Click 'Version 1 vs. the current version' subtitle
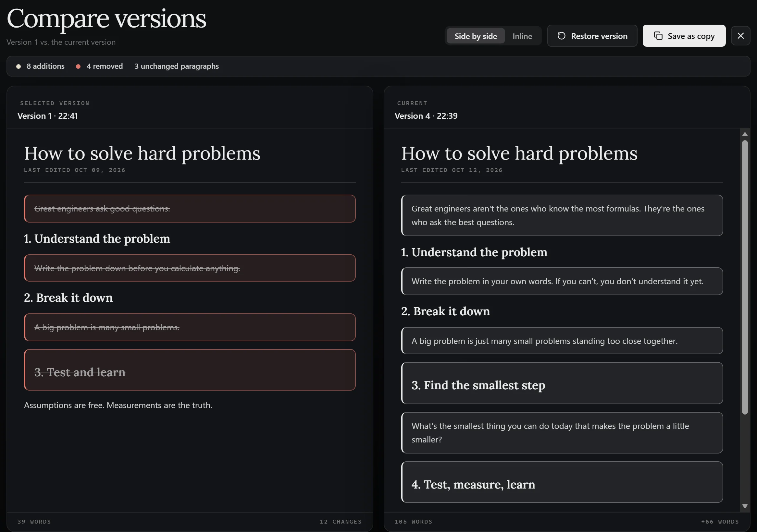Viewport: 757px width, 532px height. click(x=61, y=42)
